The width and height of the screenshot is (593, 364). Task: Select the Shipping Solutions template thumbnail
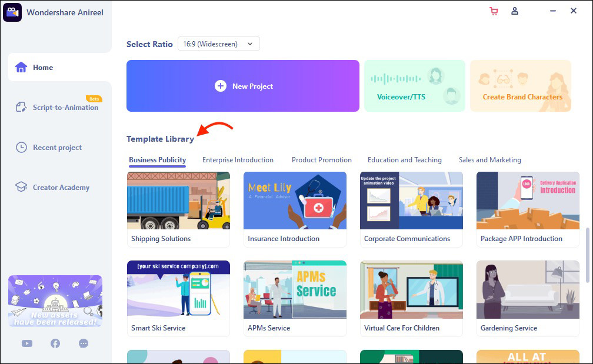click(x=178, y=201)
